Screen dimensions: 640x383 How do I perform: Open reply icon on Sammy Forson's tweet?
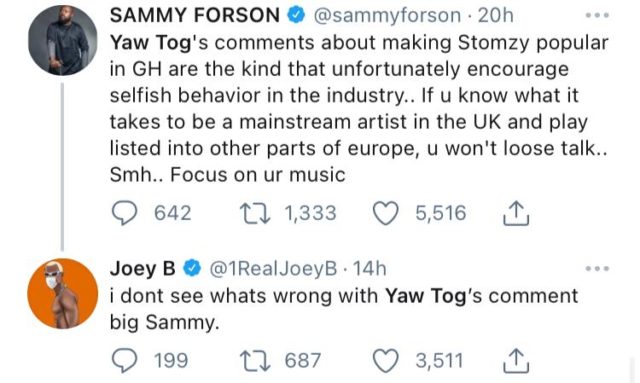click(x=124, y=214)
